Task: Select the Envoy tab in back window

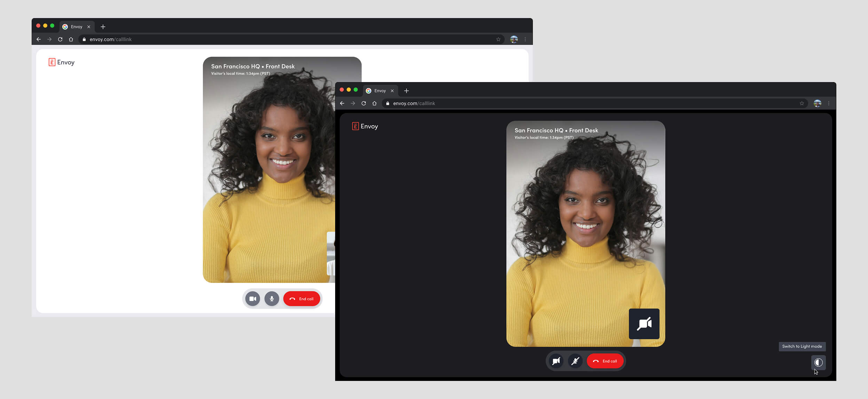Action: coord(76,27)
